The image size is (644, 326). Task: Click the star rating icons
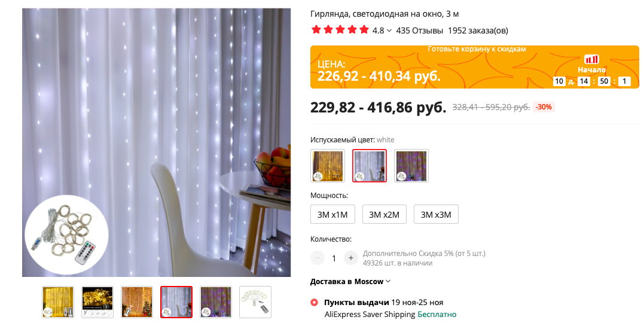340,30
